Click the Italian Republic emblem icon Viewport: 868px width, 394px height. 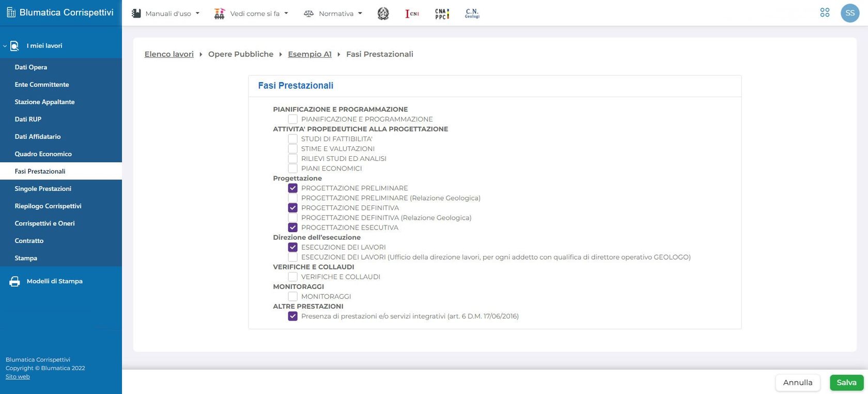pyautogui.click(x=383, y=13)
